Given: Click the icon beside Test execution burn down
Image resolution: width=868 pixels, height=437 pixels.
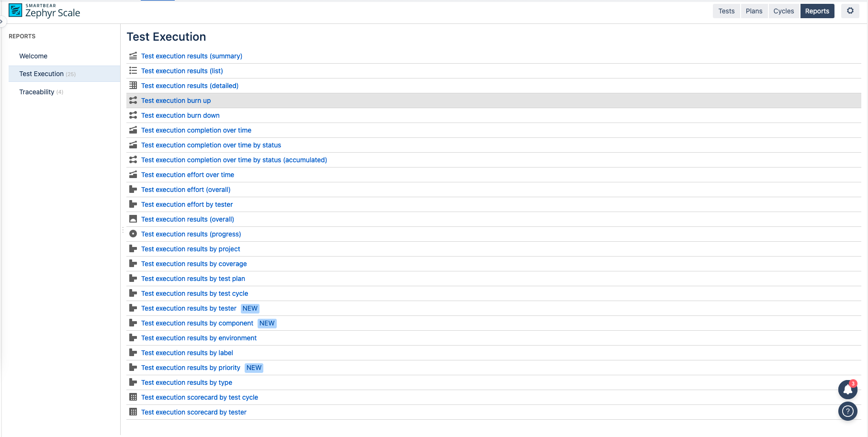Looking at the screenshot, I should 133,115.
